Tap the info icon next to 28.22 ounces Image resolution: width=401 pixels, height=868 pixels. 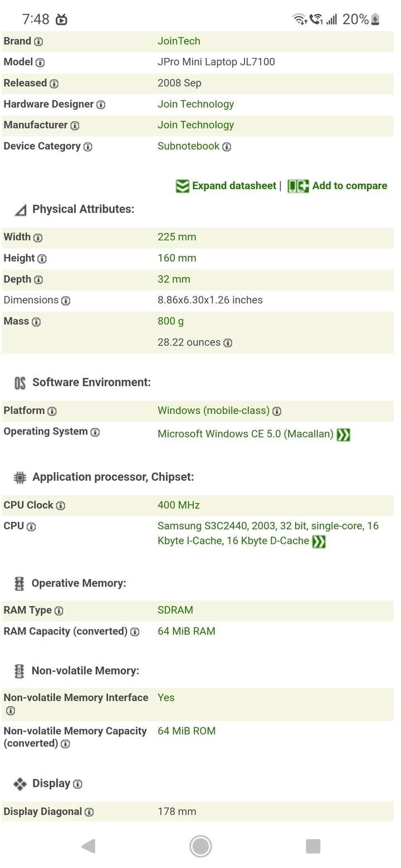tap(228, 343)
